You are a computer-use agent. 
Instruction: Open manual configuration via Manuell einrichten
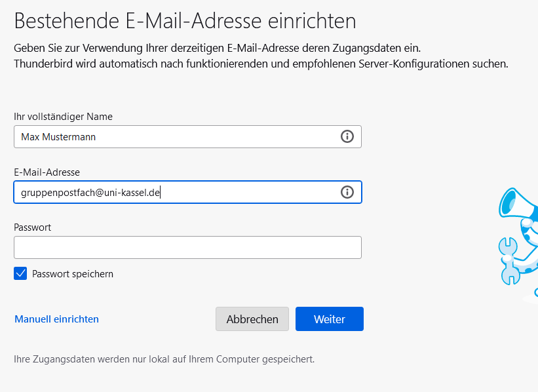pyautogui.click(x=56, y=319)
